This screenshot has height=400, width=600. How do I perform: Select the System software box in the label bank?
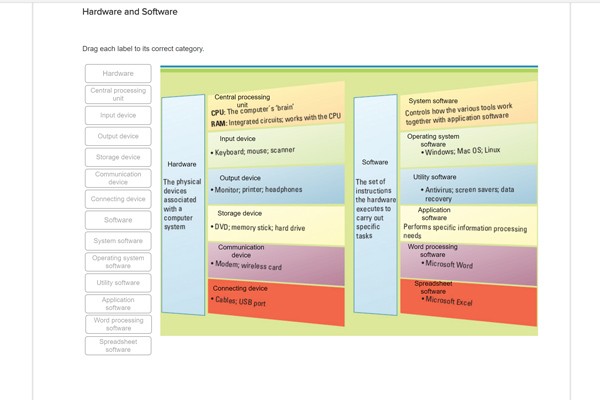(118, 241)
